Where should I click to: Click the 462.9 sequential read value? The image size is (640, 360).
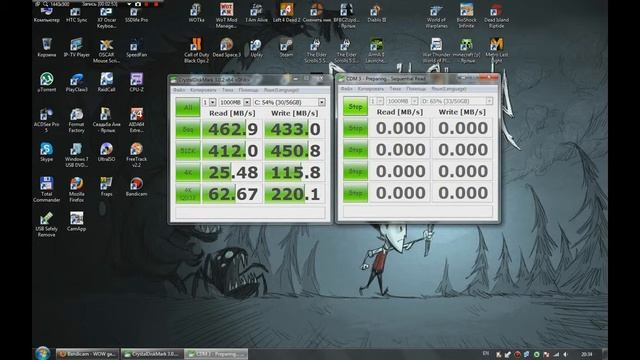(x=233, y=129)
